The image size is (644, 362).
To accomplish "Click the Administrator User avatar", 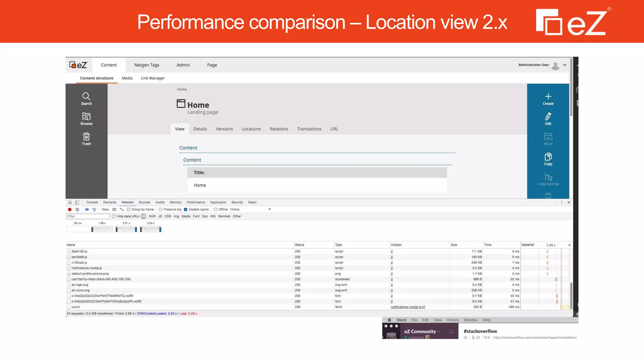I will pyautogui.click(x=556, y=65).
